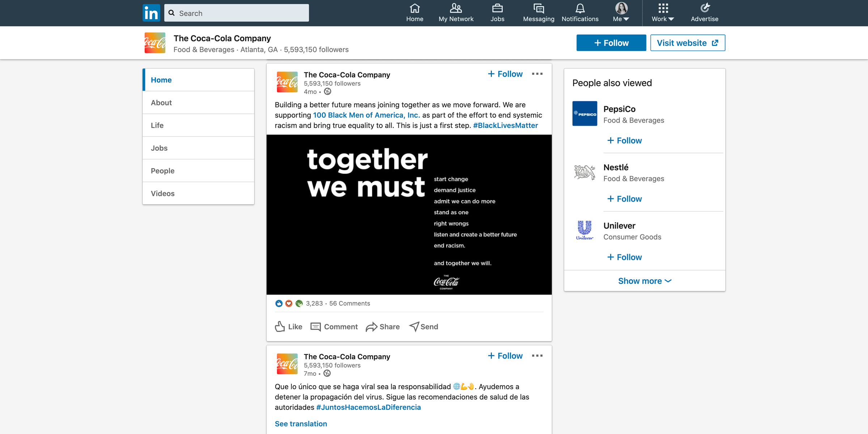
Task: Share the first post
Action: click(x=383, y=327)
